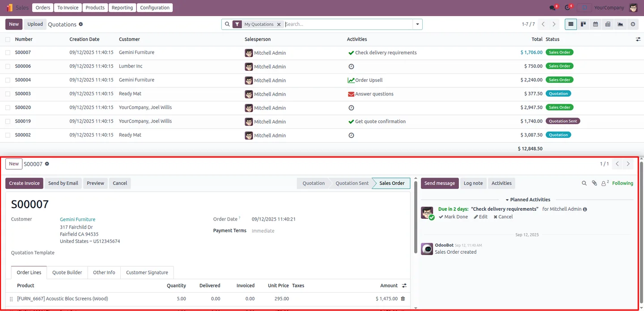The image size is (644, 311).
Task: Open the Following subscription dropdown
Action: pyautogui.click(x=623, y=183)
